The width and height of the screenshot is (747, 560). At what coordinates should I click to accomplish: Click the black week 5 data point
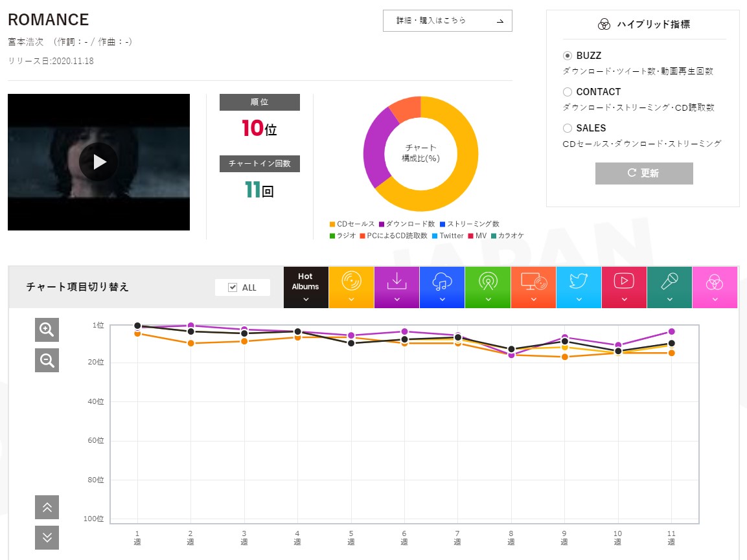(x=351, y=343)
